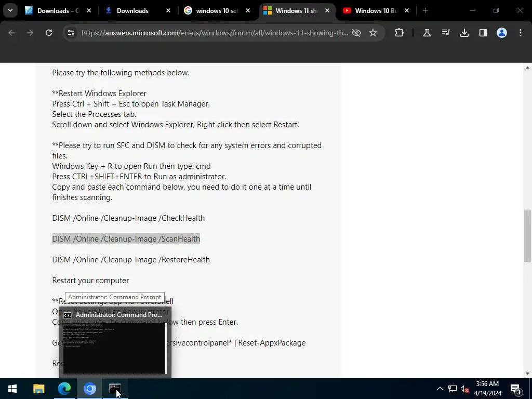Bookmark this page with star icon
This screenshot has height=399, width=532.
point(373,33)
